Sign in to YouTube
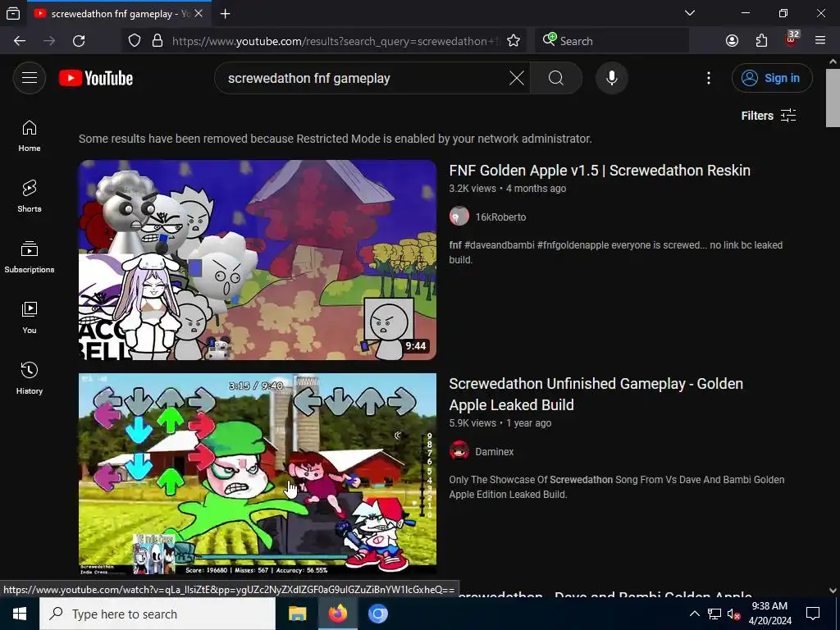840x630 pixels. coord(772,78)
